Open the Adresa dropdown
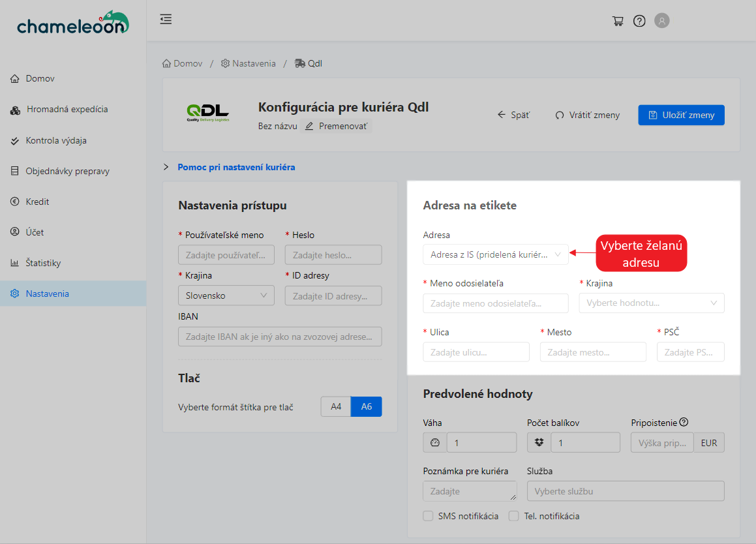The height and width of the screenshot is (544, 756). tap(495, 255)
